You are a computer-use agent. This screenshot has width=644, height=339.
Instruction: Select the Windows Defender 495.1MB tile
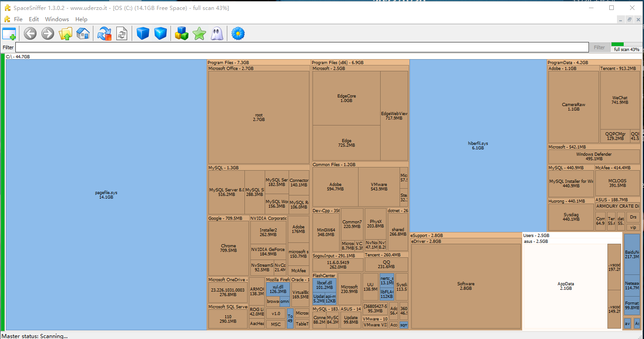[593, 157]
